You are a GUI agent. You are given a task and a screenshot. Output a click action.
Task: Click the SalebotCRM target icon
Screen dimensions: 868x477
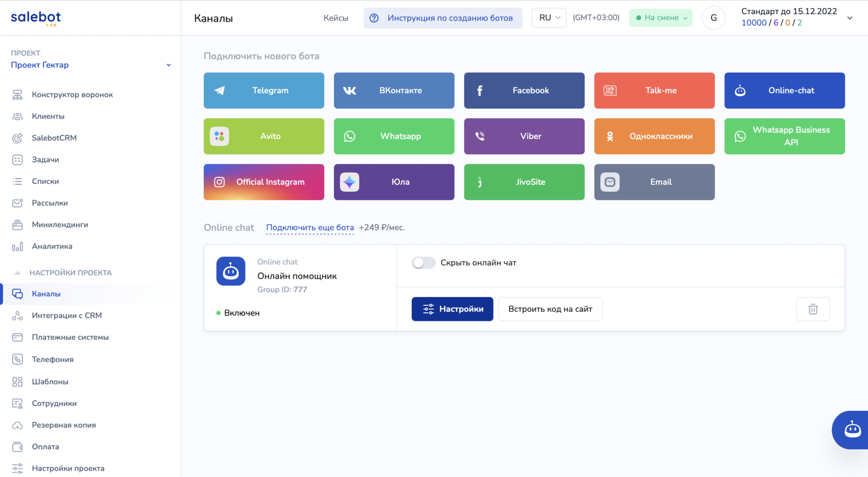click(x=18, y=138)
